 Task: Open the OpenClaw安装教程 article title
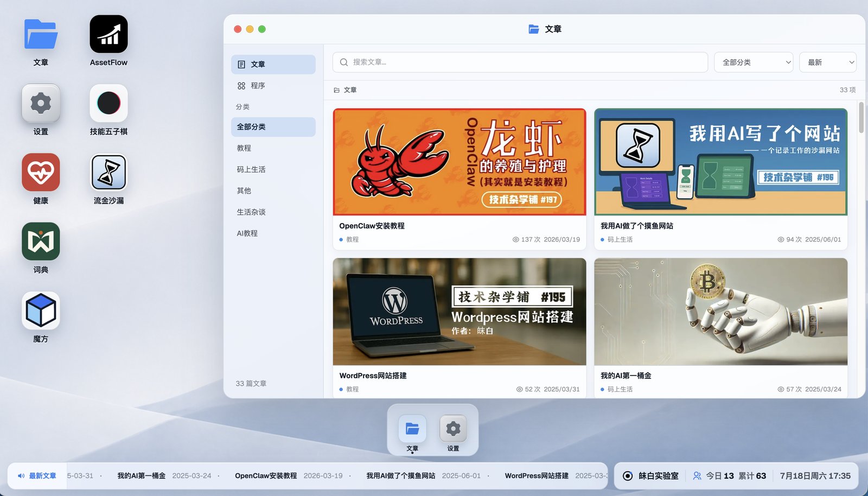[x=372, y=226]
